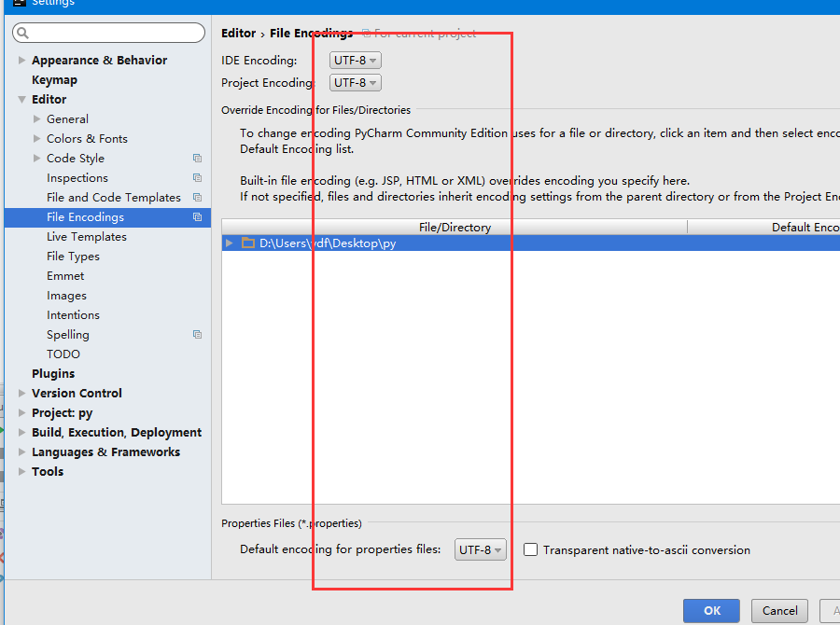The width and height of the screenshot is (840, 625).
Task: Open Live Templates settings
Action: click(x=86, y=237)
